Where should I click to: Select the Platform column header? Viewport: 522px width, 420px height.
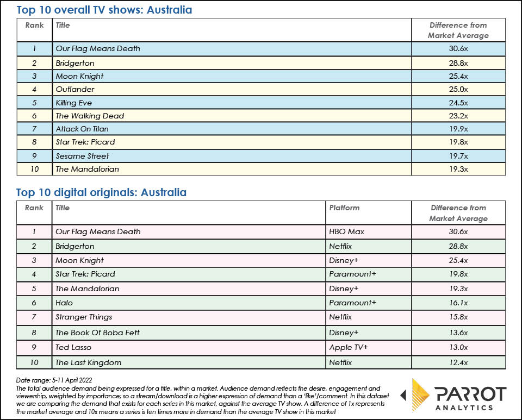click(x=344, y=208)
